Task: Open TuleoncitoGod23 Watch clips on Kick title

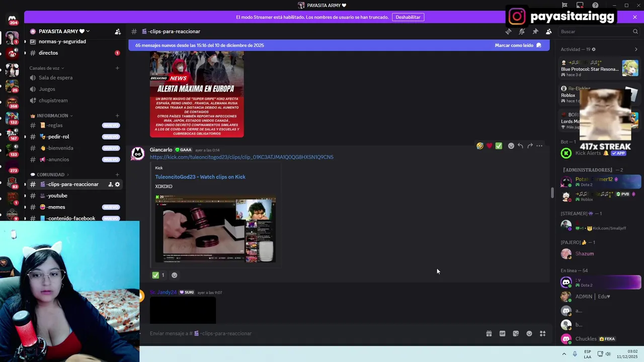Action: (200, 177)
